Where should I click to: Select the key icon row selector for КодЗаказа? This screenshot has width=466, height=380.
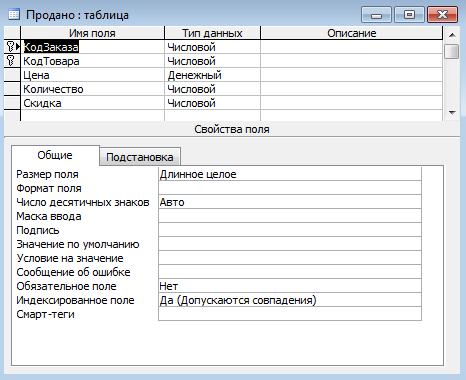[12, 47]
